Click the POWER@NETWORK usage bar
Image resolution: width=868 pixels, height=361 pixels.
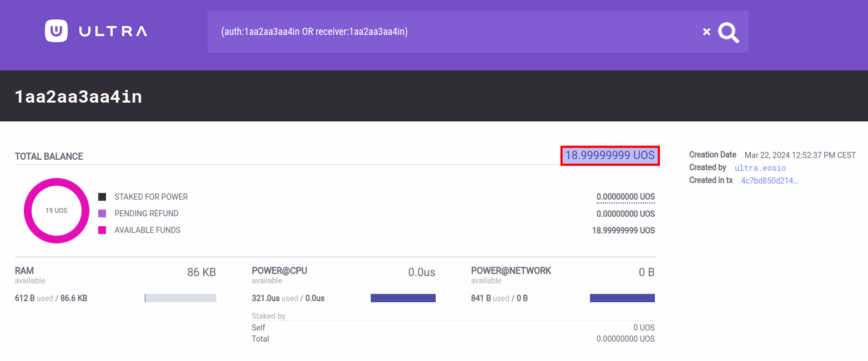(622, 298)
